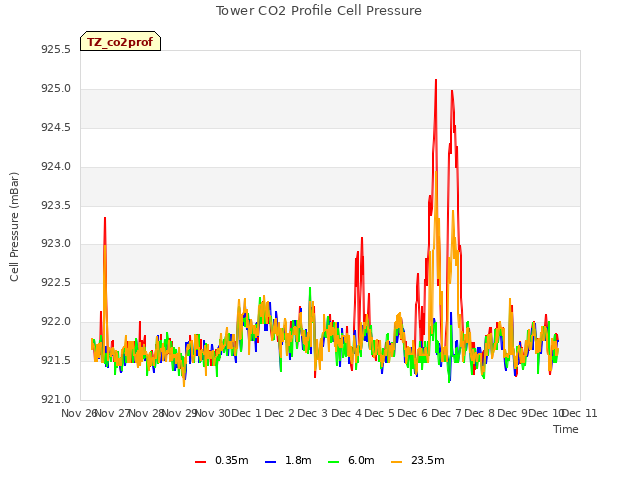Select the 23.5m legend label
The image size is (640, 480).
pos(427,460)
